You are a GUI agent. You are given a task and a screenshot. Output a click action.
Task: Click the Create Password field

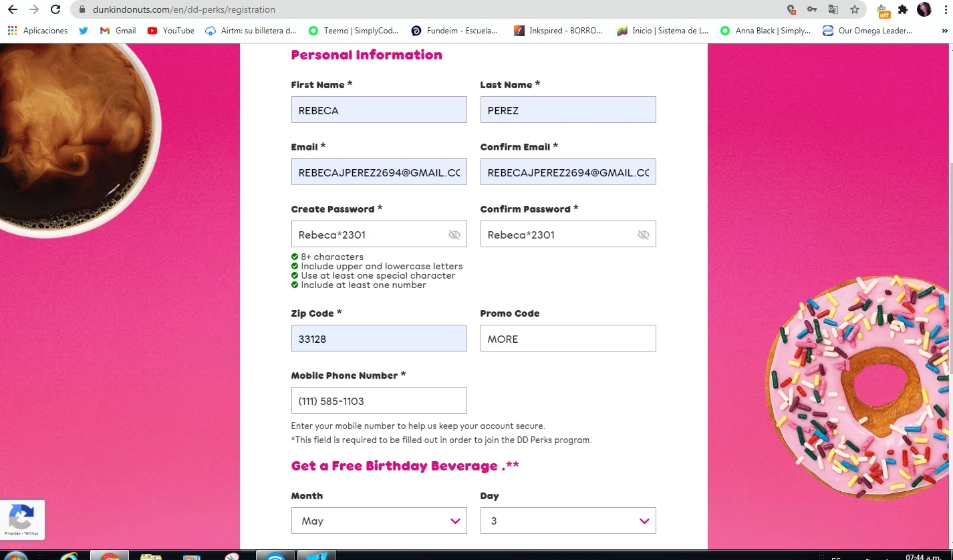tap(379, 234)
